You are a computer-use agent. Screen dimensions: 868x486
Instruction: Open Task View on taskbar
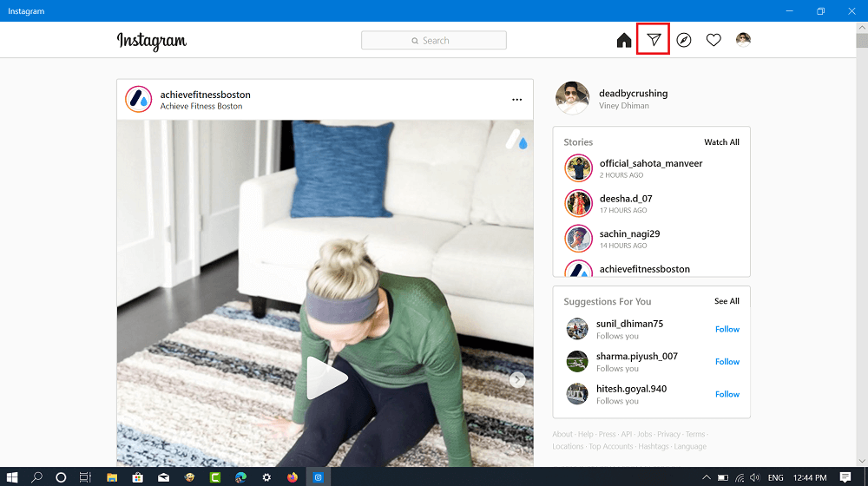pyautogui.click(x=85, y=477)
